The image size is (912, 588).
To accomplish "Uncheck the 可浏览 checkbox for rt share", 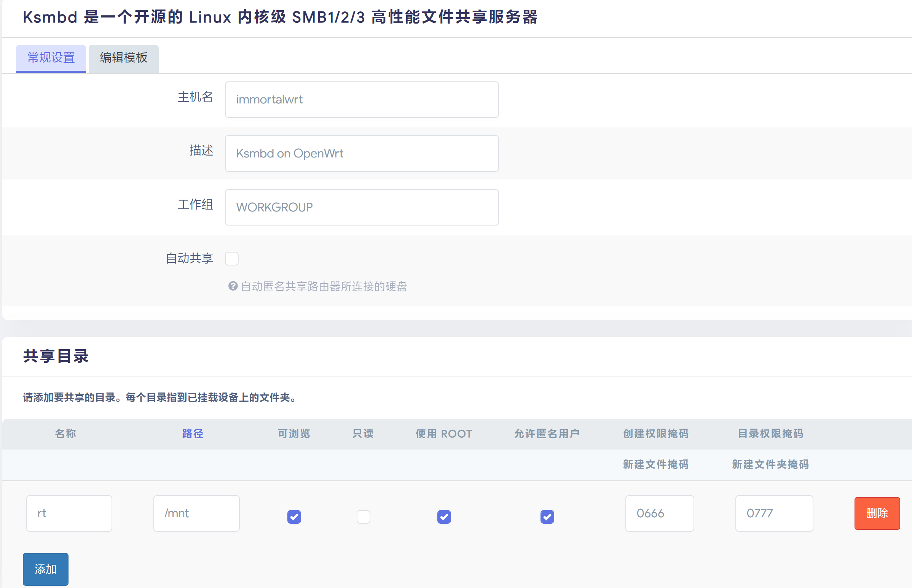I will [x=294, y=516].
